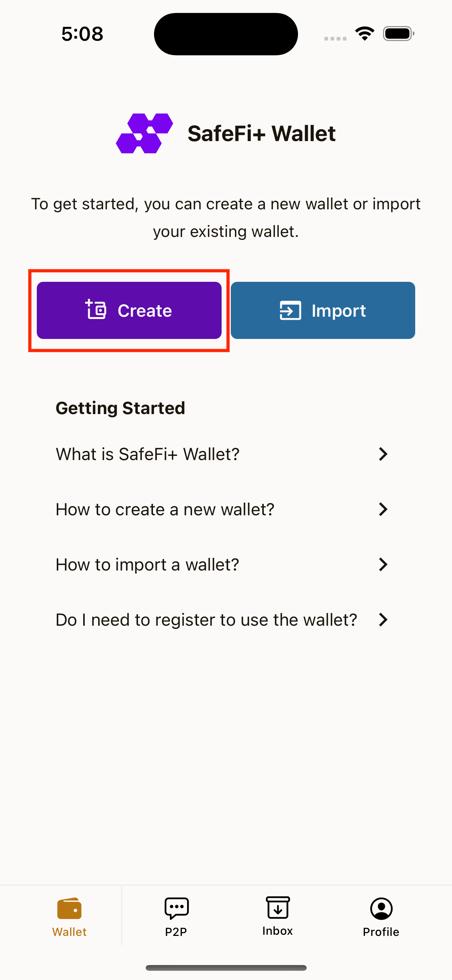Tap the home indicator bar
Image resolution: width=452 pixels, height=980 pixels.
pyautogui.click(x=226, y=968)
